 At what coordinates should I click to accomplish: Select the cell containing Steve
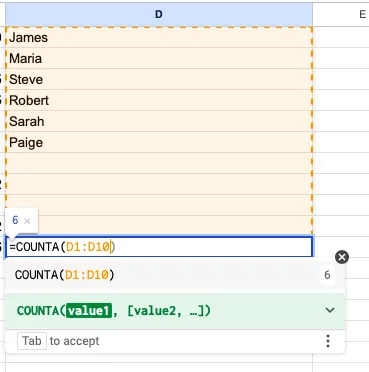(x=159, y=79)
